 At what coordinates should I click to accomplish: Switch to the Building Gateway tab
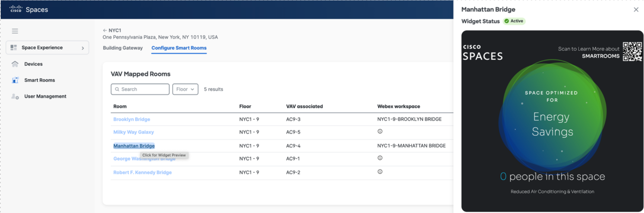[123, 48]
